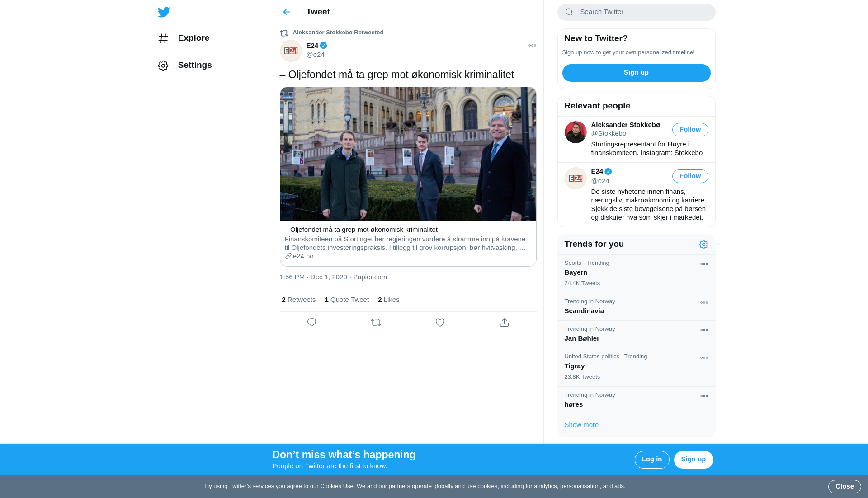The width and height of the screenshot is (868, 498).
Task: Follow E24 in Relevant people
Action: click(x=690, y=176)
